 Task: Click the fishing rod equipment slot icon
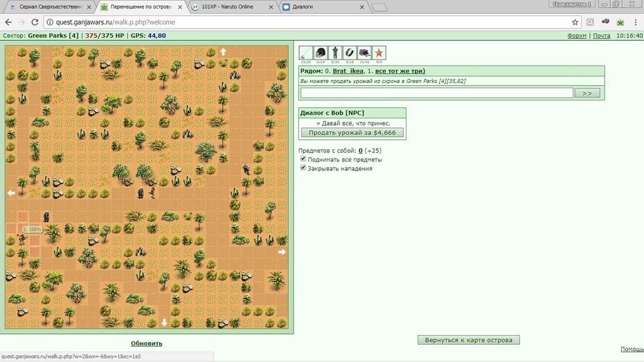coord(306,53)
